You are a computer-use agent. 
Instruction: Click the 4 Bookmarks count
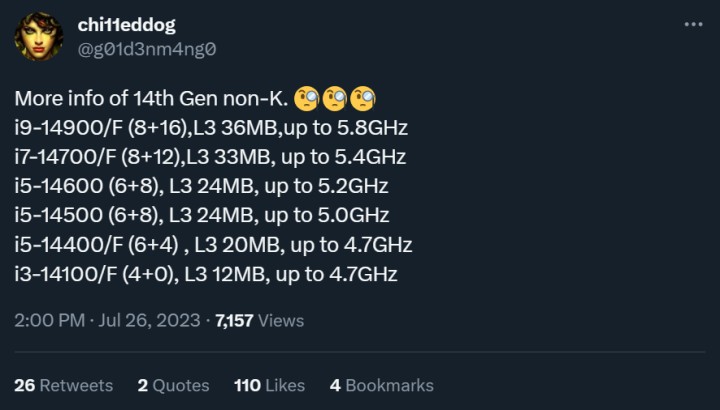click(x=382, y=385)
